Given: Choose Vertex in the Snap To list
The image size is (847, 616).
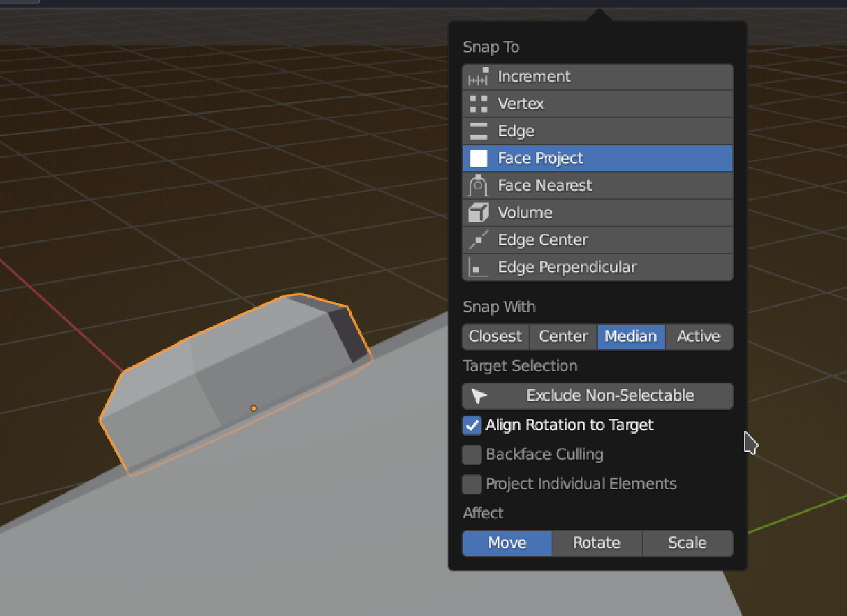Looking at the screenshot, I should [x=598, y=104].
